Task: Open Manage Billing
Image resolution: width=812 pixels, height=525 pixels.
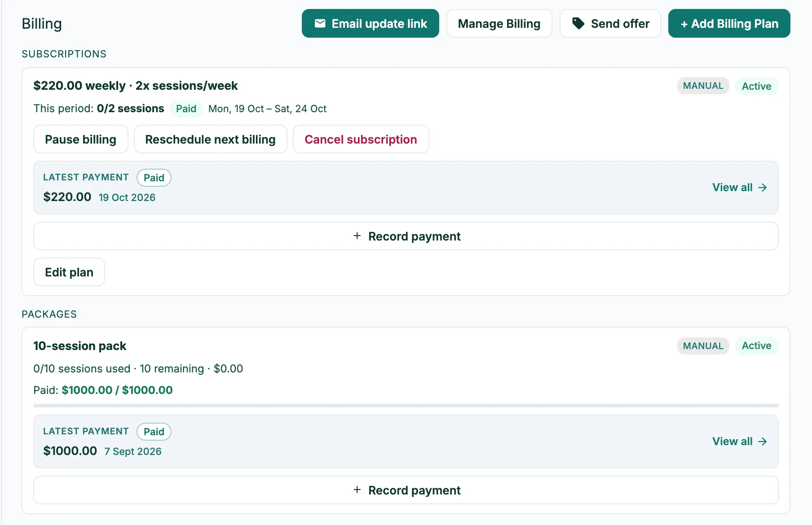Action: pyautogui.click(x=499, y=23)
